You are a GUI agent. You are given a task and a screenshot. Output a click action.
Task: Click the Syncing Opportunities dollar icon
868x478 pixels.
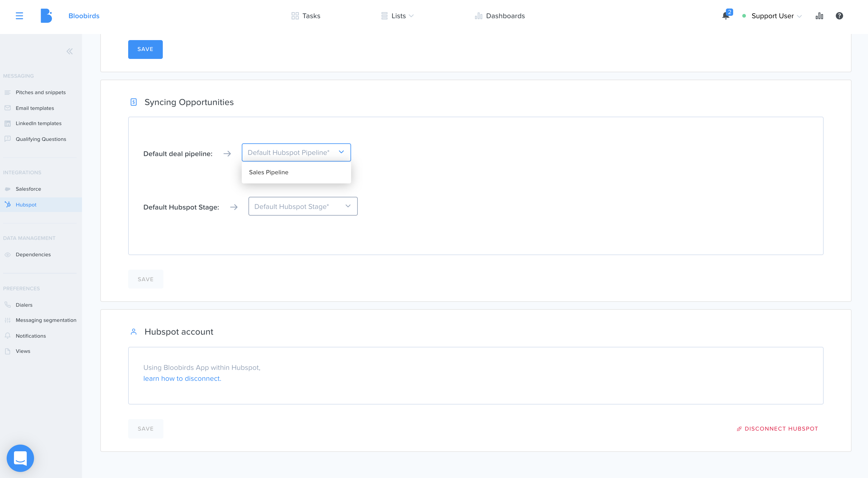(133, 102)
